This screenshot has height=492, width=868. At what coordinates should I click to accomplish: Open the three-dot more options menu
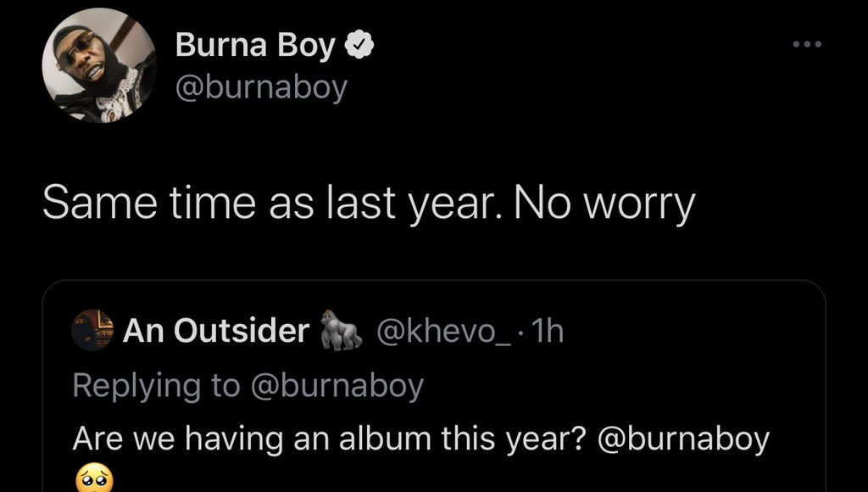pos(807,44)
